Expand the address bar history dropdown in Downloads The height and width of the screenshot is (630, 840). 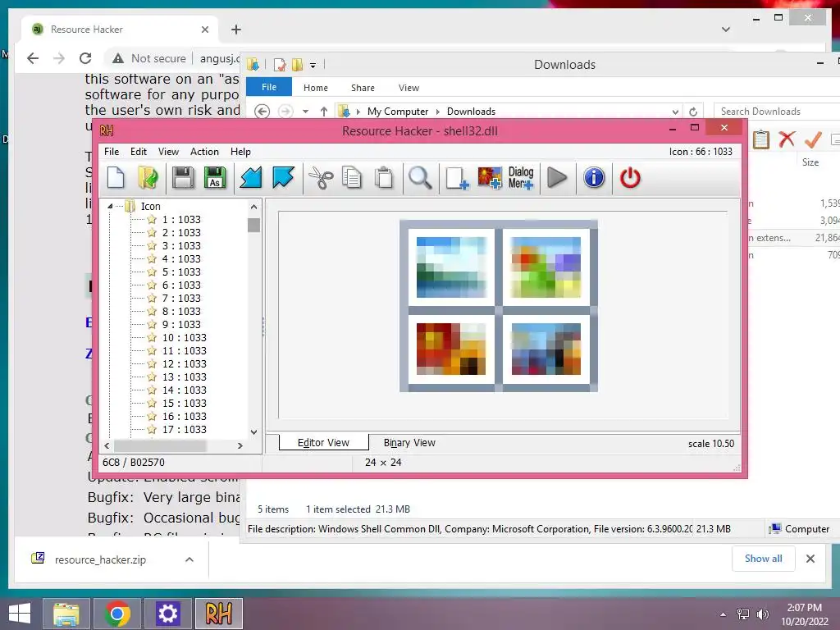[x=675, y=112]
